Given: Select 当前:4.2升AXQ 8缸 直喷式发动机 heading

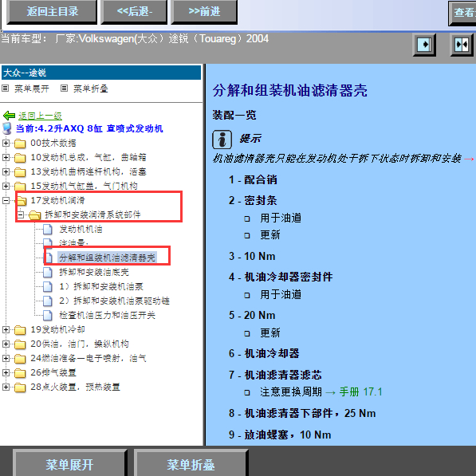Looking at the screenshot, I should pos(89,128).
